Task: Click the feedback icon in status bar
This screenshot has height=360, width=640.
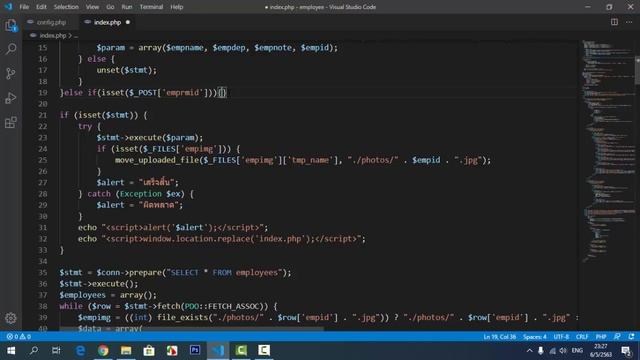Action: (617, 337)
